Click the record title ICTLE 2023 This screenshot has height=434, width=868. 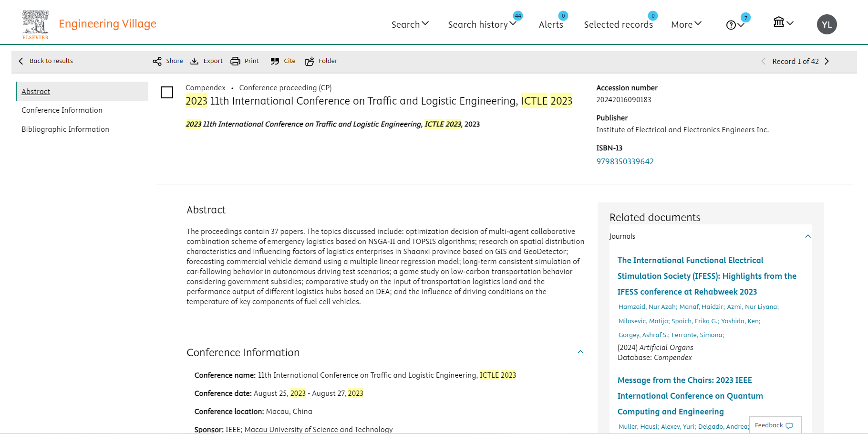[379, 101]
